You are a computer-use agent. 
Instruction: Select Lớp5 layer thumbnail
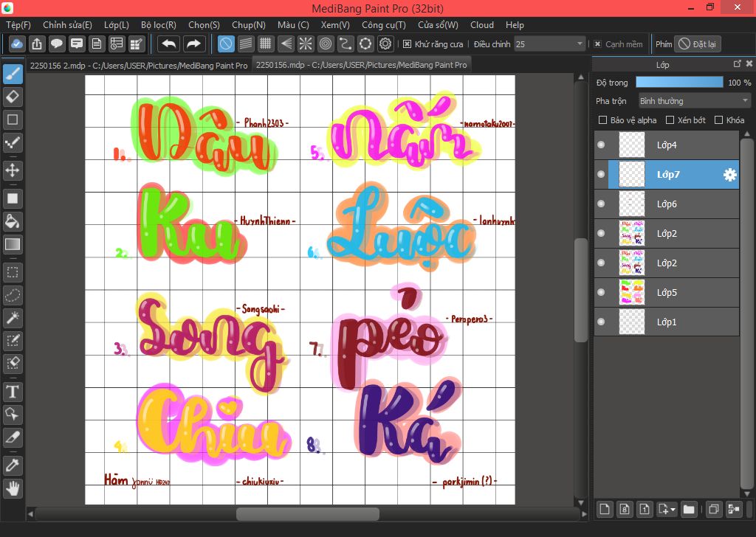tap(632, 292)
